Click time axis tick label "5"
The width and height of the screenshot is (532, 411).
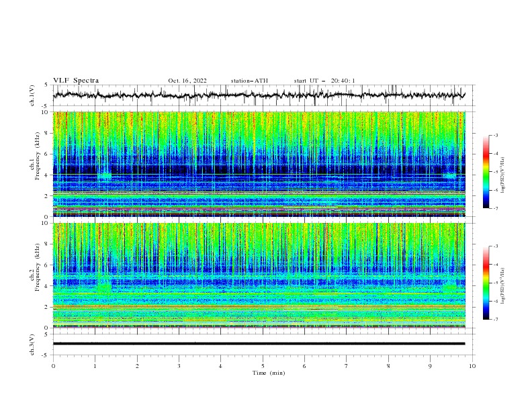pos(263,366)
